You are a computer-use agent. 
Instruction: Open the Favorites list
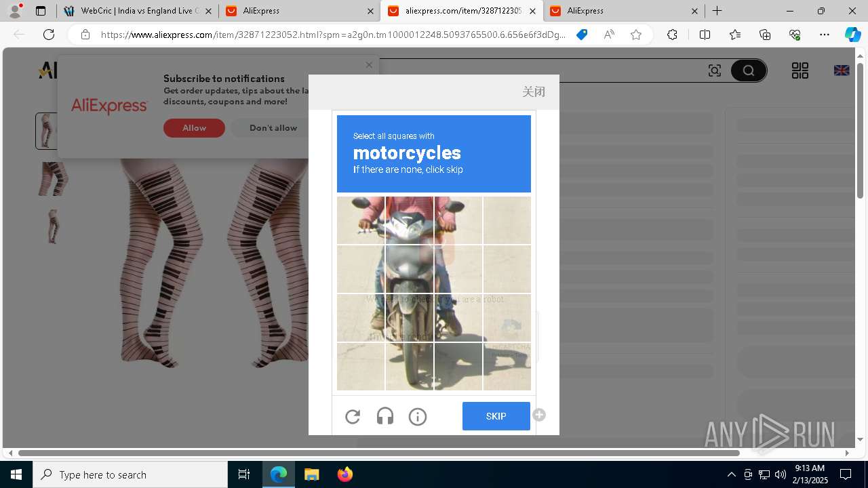735,35
